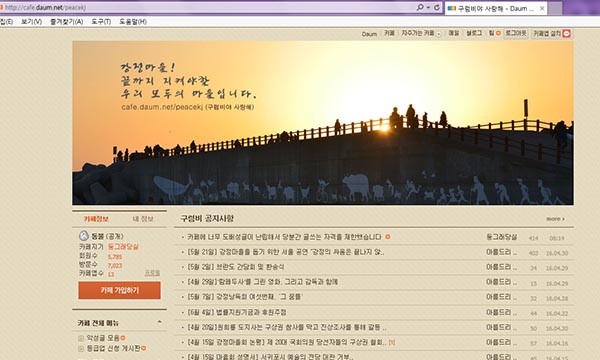Collapse the 카페 전체 메뉴 section
This screenshot has height=360, width=600.
click(159, 322)
